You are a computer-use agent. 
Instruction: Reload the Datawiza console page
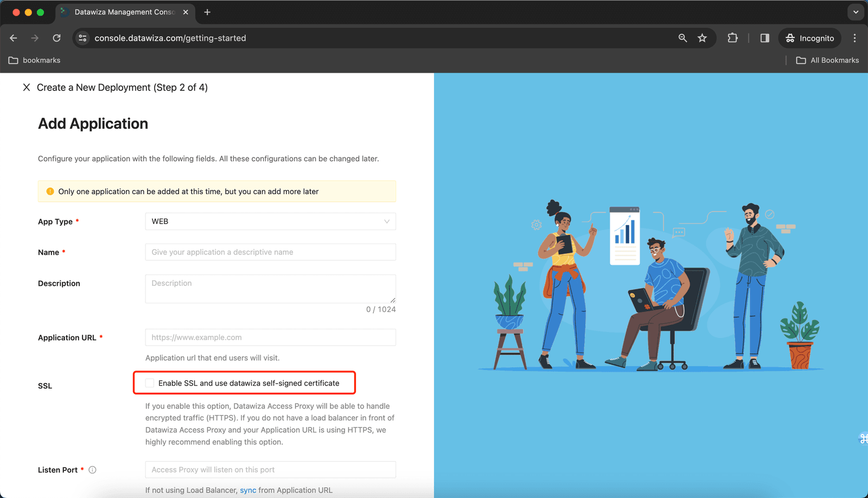pyautogui.click(x=56, y=38)
